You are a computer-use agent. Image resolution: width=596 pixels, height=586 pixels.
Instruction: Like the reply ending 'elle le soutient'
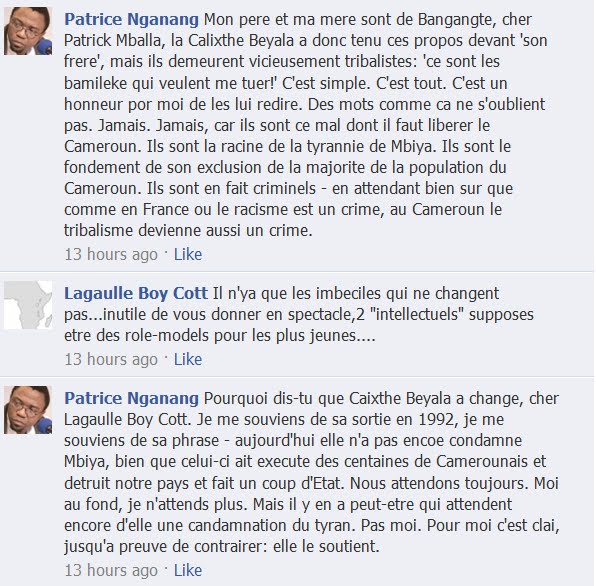point(188,570)
